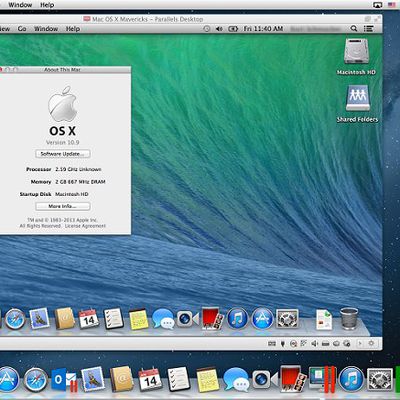Open the host Help menu
400x400 pixels.
click(x=47, y=5)
